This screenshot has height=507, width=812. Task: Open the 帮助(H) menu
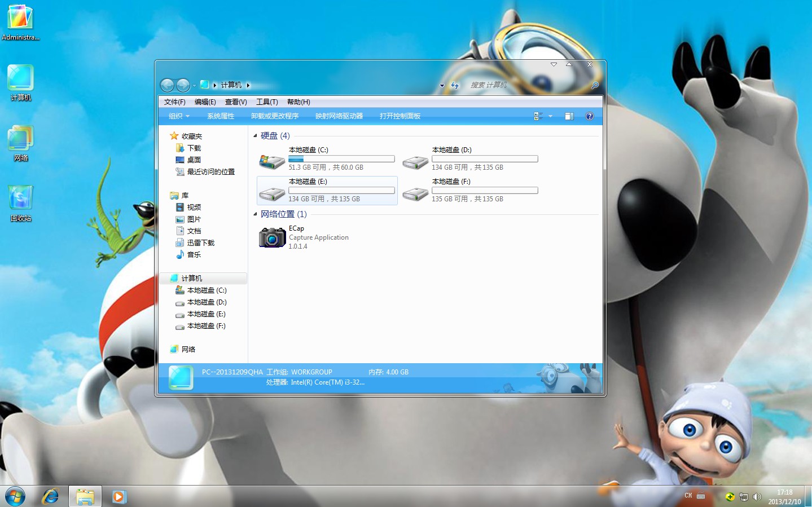pyautogui.click(x=299, y=102)
